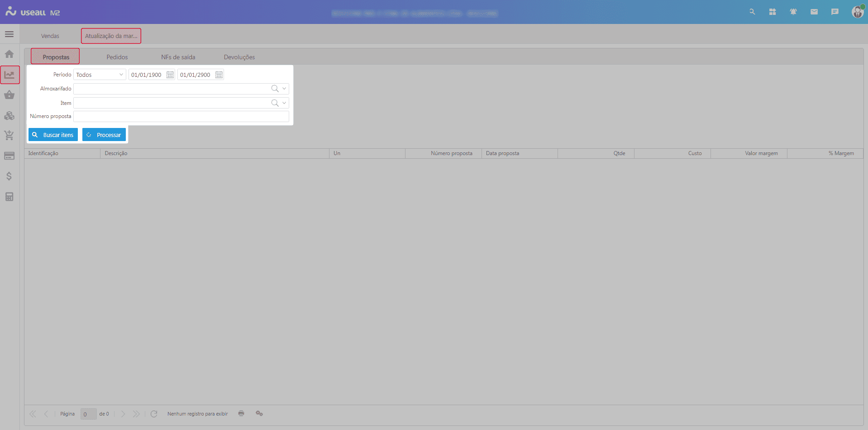This screenshot has width=868, height=430.
Task: Click the Buscar itens button
Action: 53,135
